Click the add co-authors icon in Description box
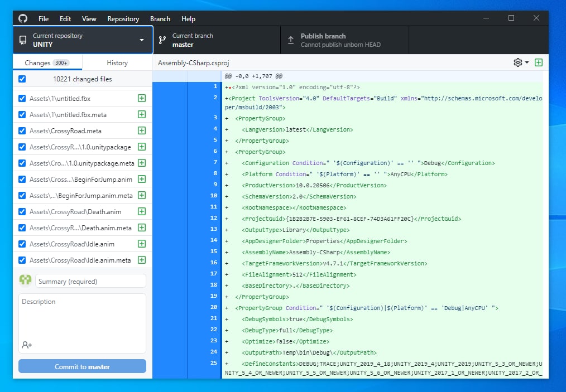 [x=27, y=345]
